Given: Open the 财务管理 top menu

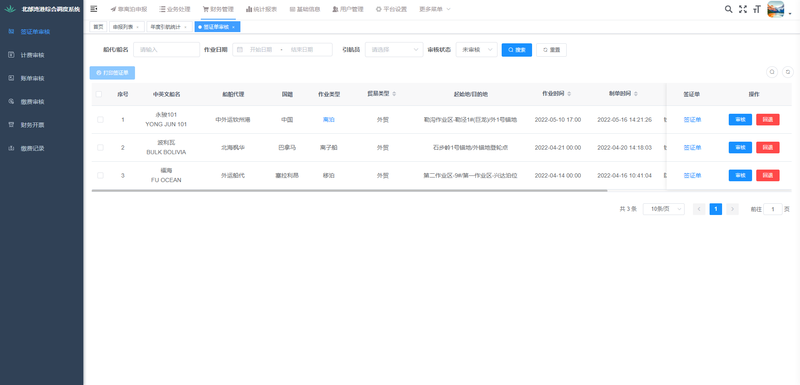Looking at the screenshot, I should tap(218, 9).
